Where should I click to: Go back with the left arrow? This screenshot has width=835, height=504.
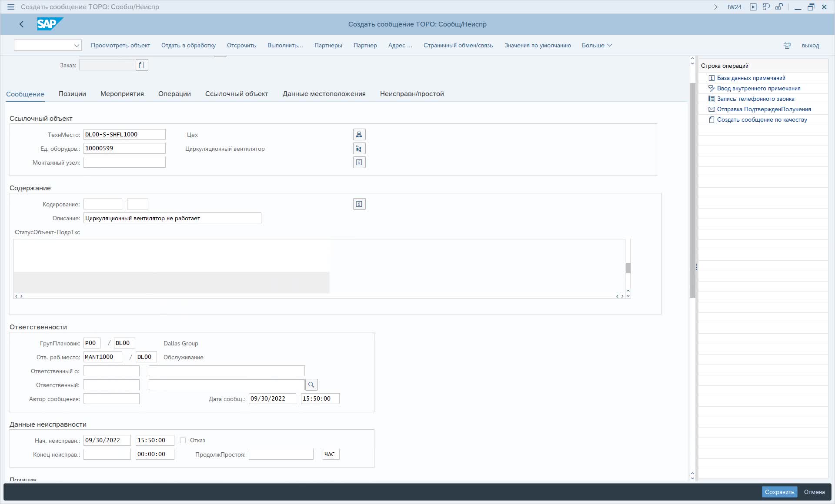click(x=21, y=24)
